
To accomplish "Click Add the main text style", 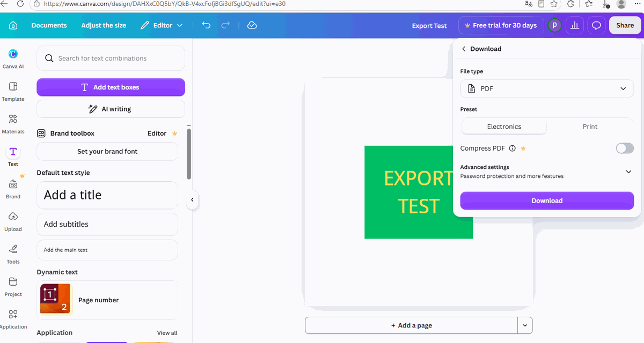I will (x=107, y=250).
